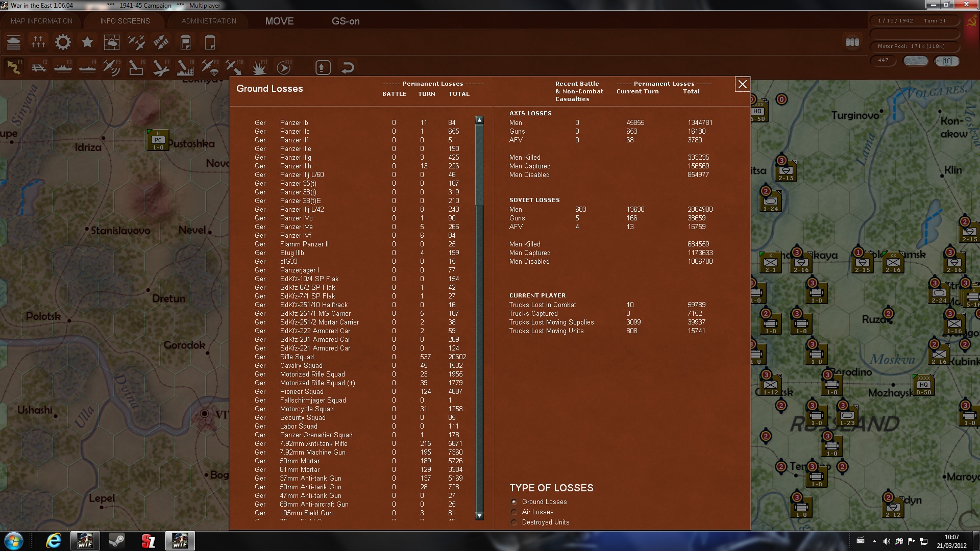980x551 pixels.
Task: Click the losses list scroll up arrow
Action: 479,120
